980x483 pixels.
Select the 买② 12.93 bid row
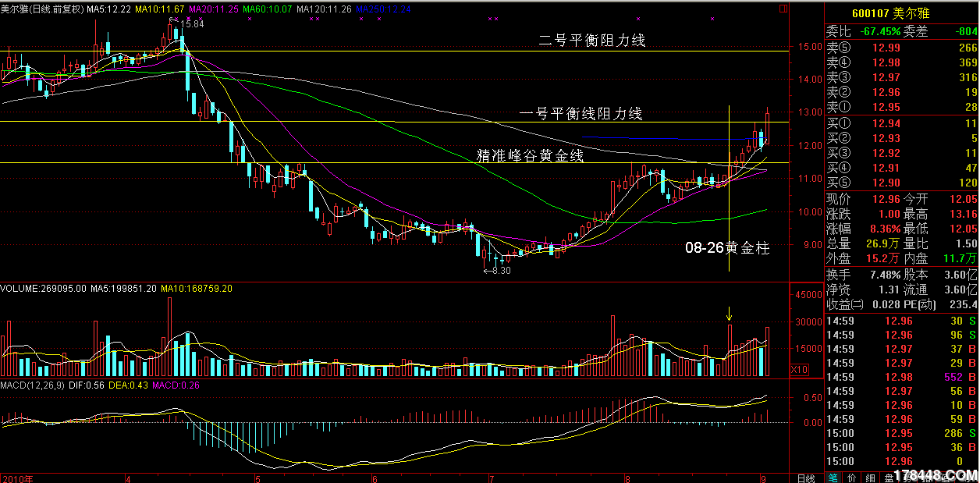[x=902, y=138]
